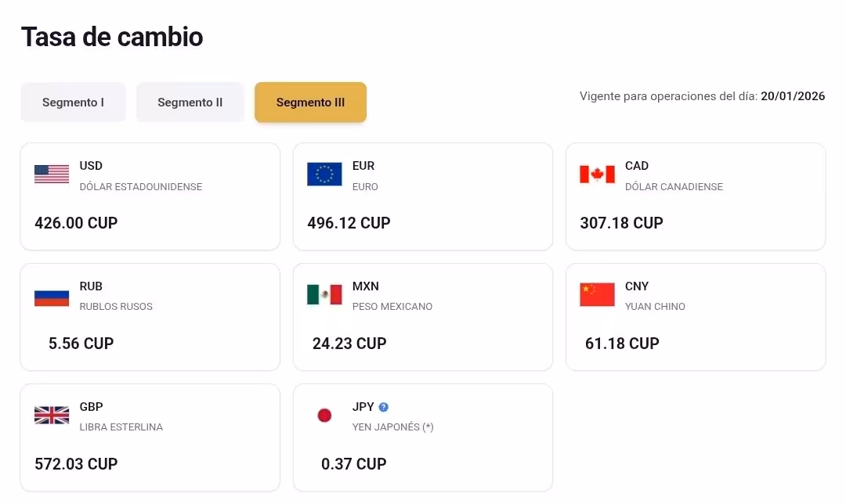Open the JPY help question mark
This screenshot has width=846, height=504.
384,407
